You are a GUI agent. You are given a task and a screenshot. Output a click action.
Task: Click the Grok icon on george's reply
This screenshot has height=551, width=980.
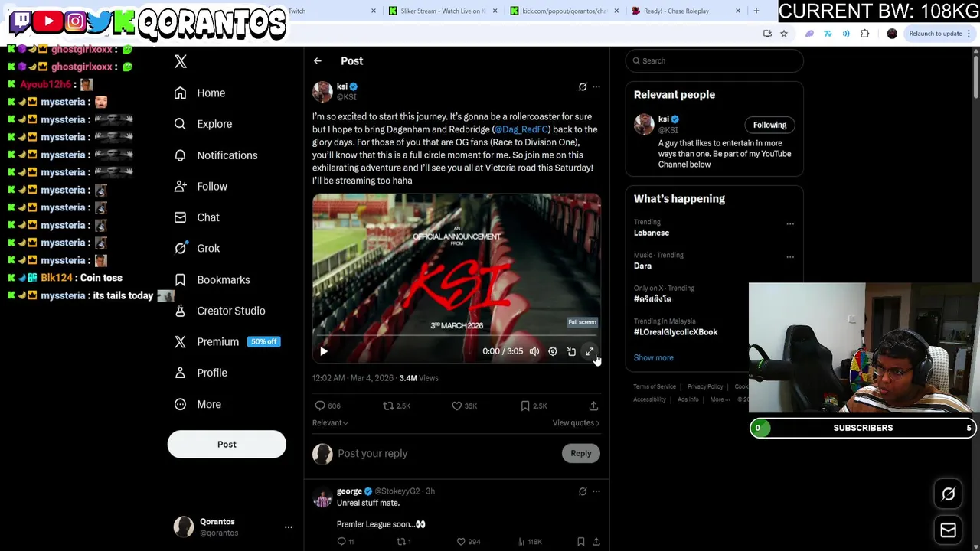tap(583, 491)
